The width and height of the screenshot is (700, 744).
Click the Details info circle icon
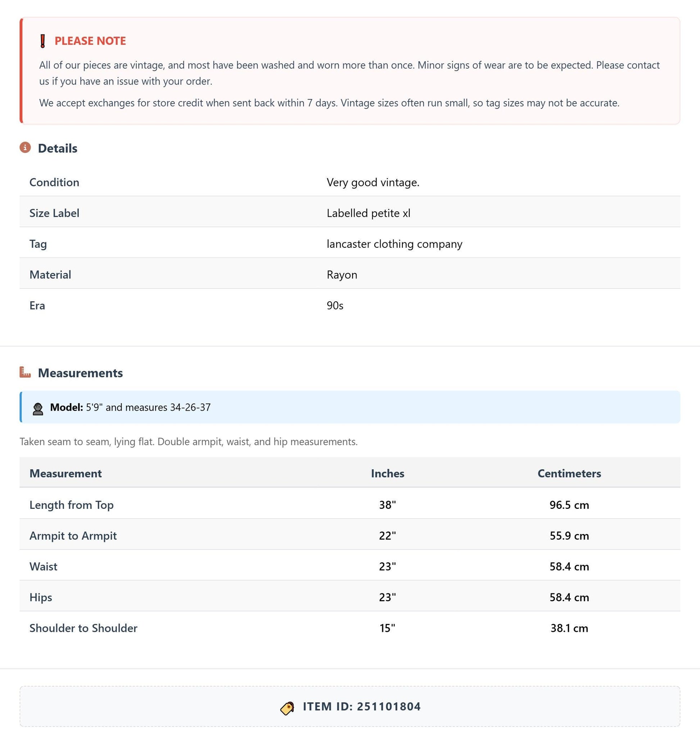coord(25,147)
